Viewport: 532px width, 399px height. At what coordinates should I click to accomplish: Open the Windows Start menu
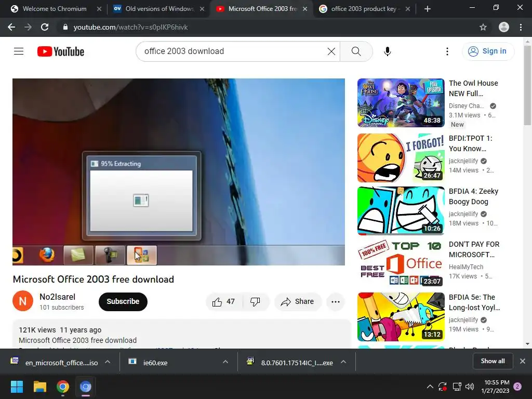17,387
